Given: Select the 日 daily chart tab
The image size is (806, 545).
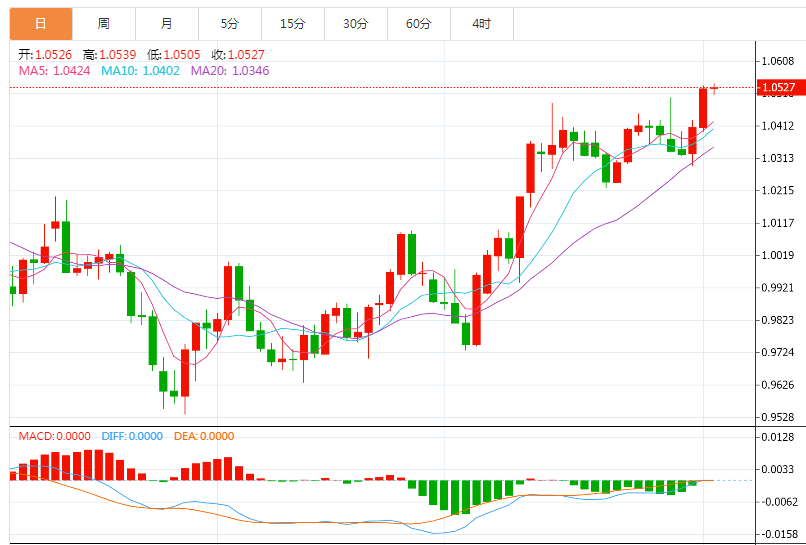Looking at the screenshot, I should (x=41, y=24).
